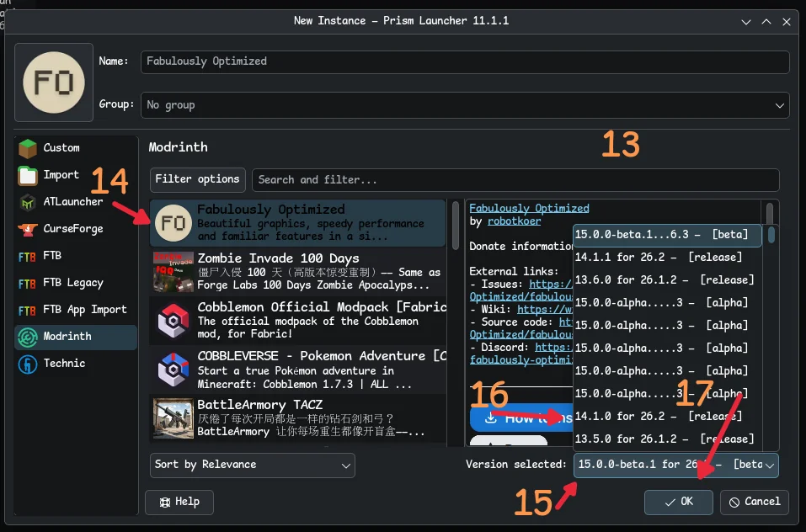Click the CurseForge anvil icon
806x532 pixels.
(x=28, y=229)
